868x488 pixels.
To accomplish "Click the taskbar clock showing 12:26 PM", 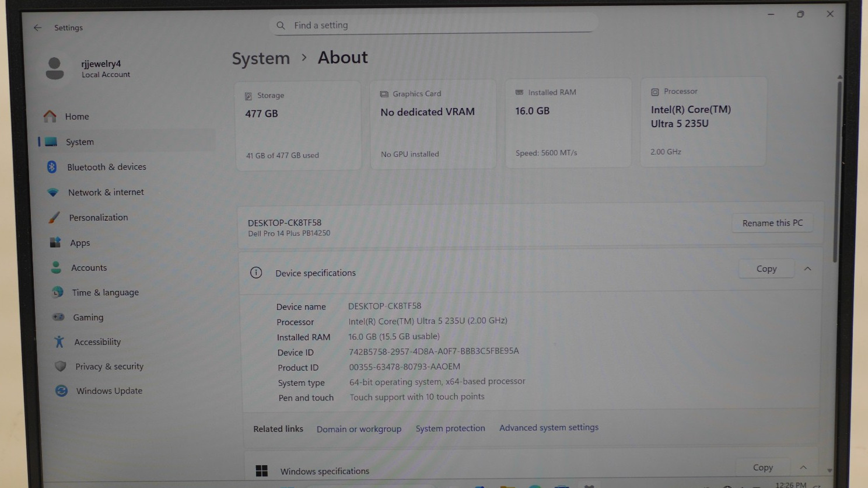I will click(791, 484).
